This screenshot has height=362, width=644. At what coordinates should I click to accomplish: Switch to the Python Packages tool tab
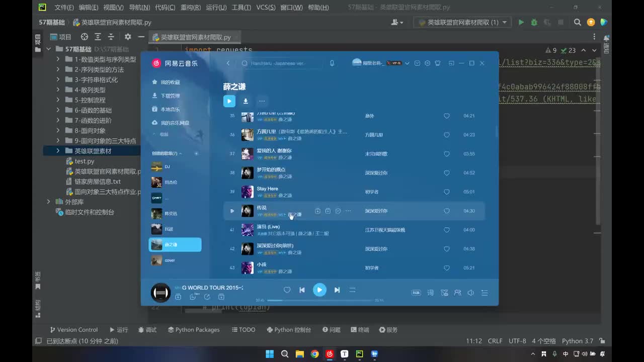(194, 330)
